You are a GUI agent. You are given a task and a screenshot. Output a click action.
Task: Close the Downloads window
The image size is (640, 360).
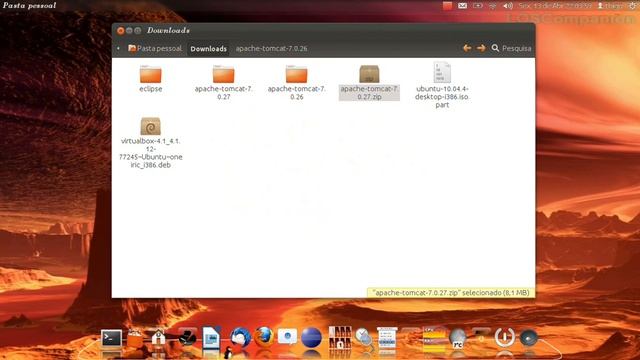click(120, 31)
